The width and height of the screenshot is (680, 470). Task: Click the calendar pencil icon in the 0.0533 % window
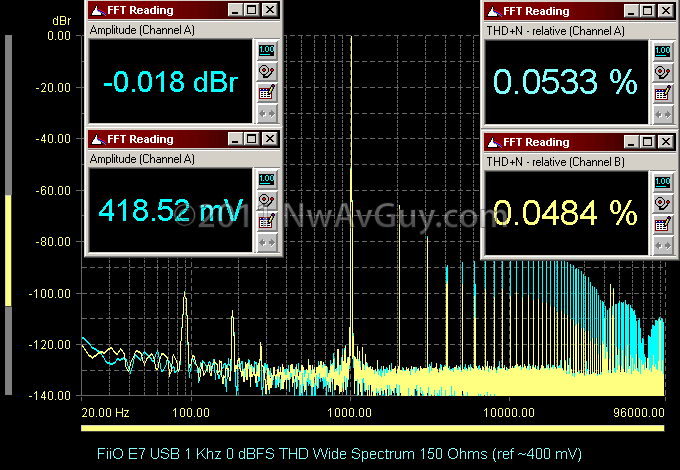tap(663, 94)
